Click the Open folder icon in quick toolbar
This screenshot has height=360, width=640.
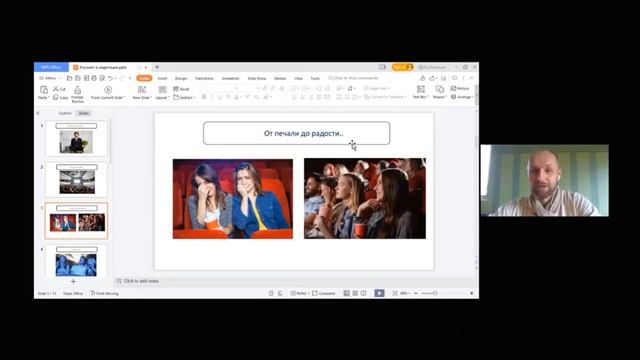(x=69, y=78)
